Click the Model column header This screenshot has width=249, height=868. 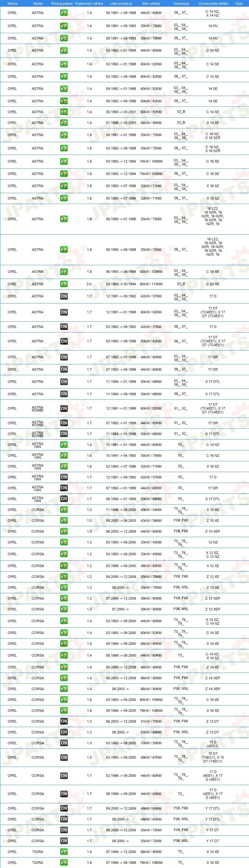pos(38,4)
